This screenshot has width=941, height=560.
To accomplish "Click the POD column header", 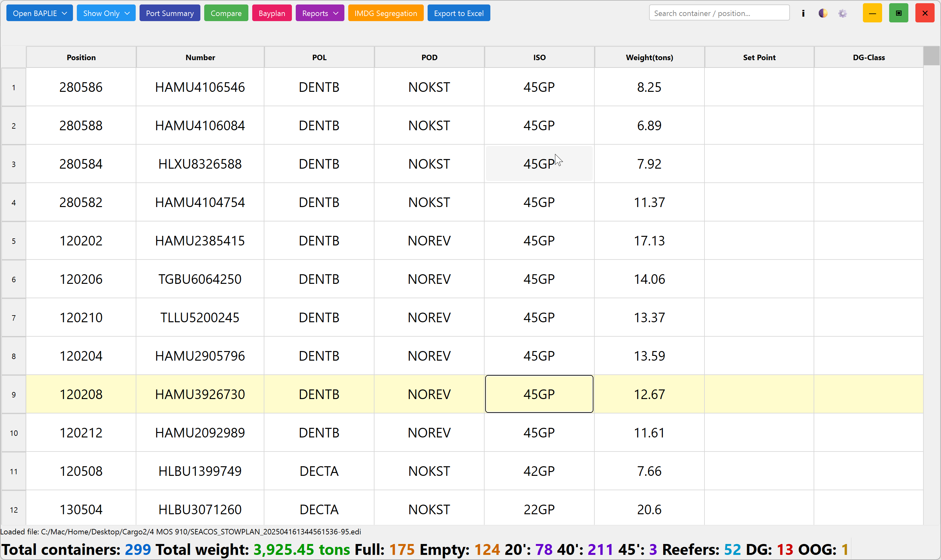I will tap(429, 57).
